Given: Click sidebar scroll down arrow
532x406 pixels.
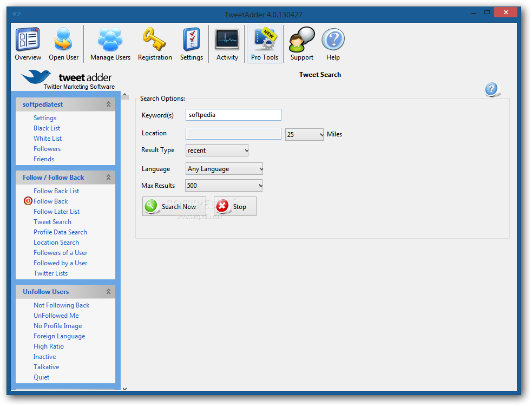Looking at the screenshot, I should [125, 388].
